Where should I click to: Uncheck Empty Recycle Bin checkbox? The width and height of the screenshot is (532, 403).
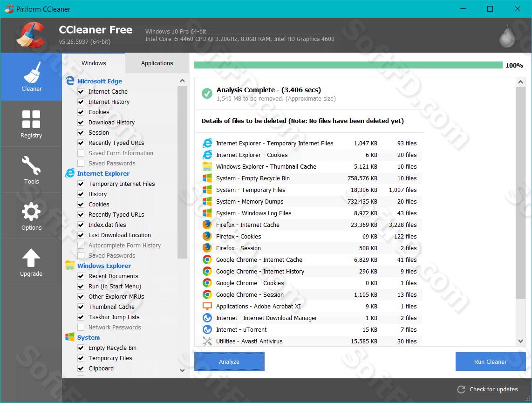81,348
